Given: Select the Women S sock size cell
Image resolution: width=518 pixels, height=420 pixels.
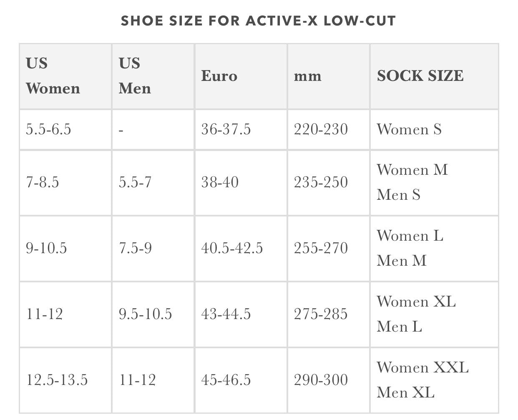Looking at the screenshot, I should click(409, 129).
